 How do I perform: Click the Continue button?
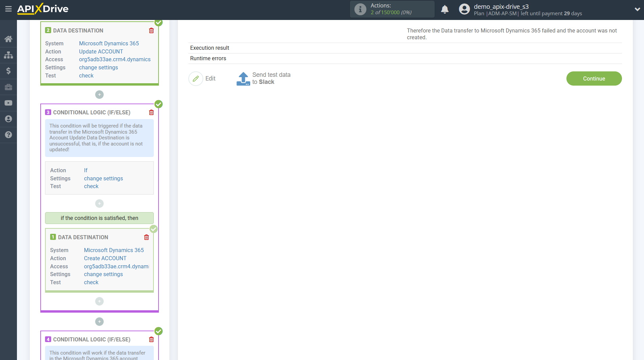click(594, 78)
